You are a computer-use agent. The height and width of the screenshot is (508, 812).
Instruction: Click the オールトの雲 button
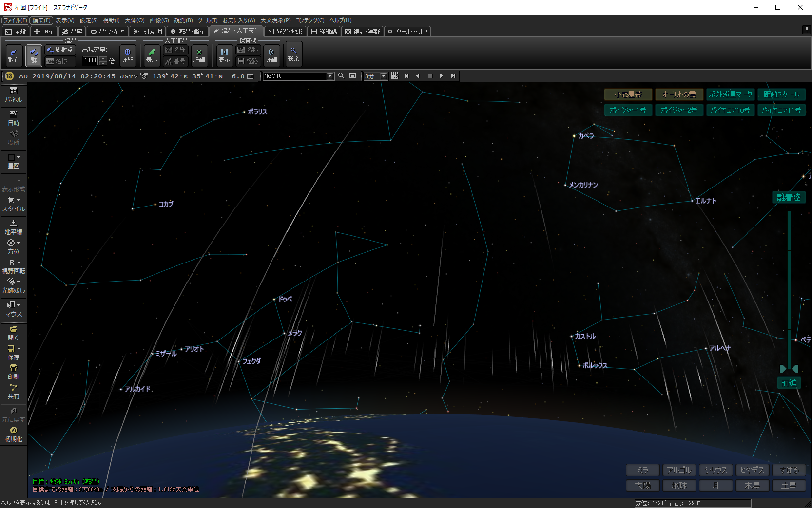coord(679,94)
